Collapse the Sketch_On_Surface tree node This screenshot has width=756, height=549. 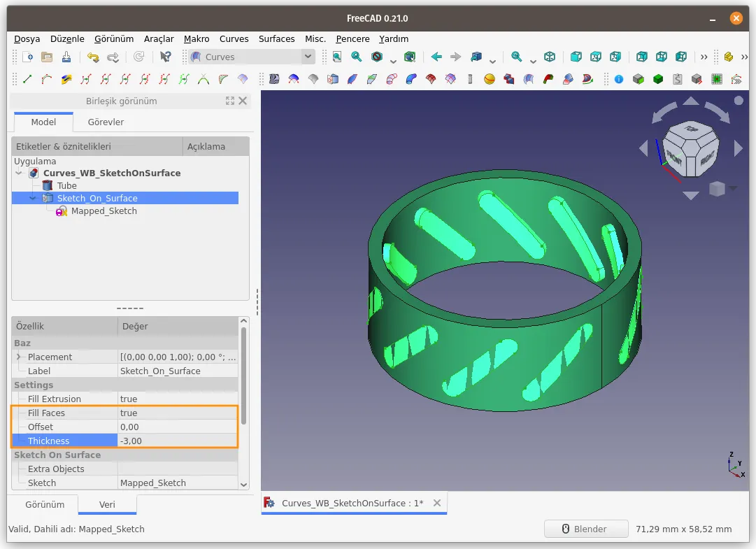(x=33, y=198)
